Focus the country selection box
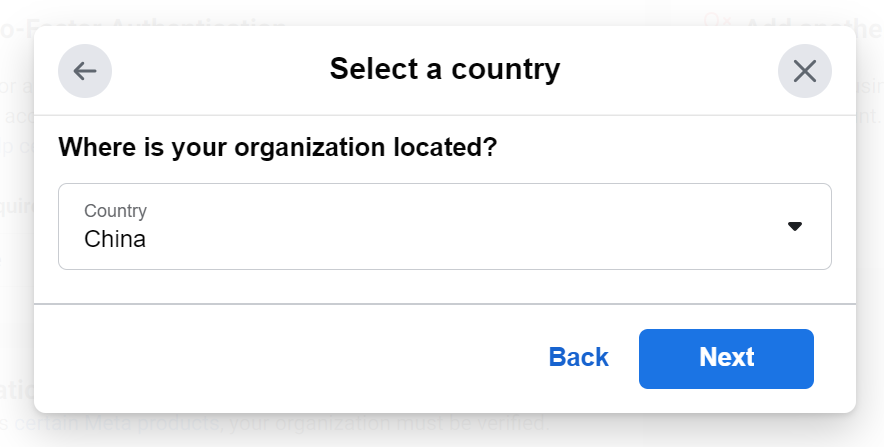884x447 pixels. tap(445, 227)
